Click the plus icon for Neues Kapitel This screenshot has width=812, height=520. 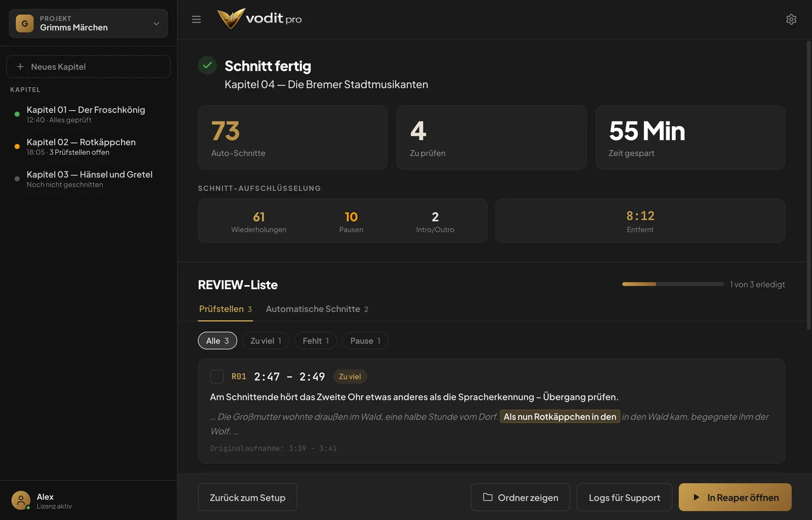(20, 66)
